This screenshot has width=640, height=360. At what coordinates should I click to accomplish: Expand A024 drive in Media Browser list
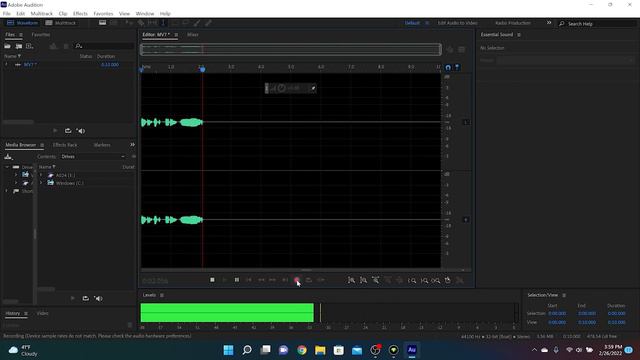tap(41, 175)
